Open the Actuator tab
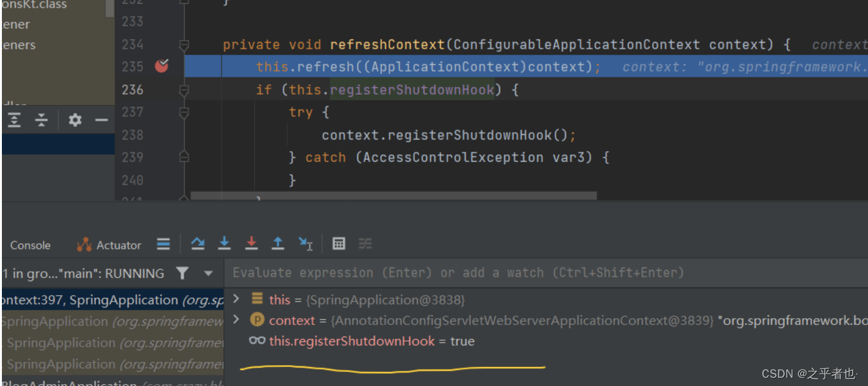 (118, 244)
